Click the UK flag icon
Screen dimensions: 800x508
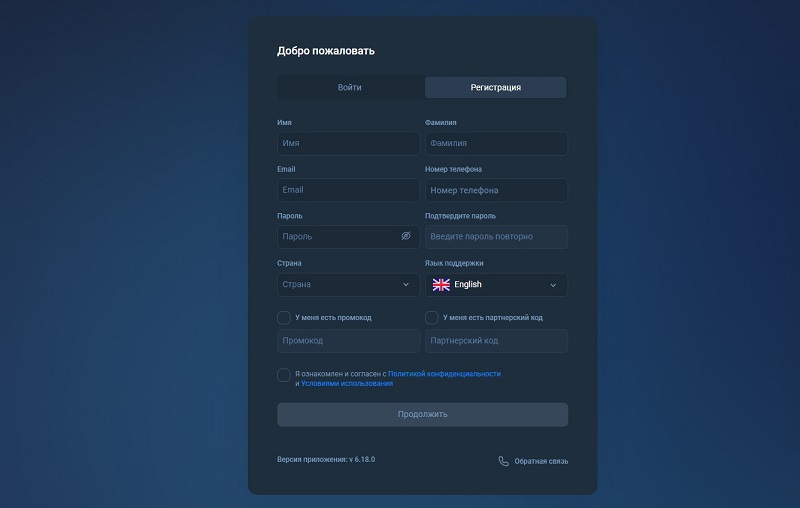click(x=441, y=285)
